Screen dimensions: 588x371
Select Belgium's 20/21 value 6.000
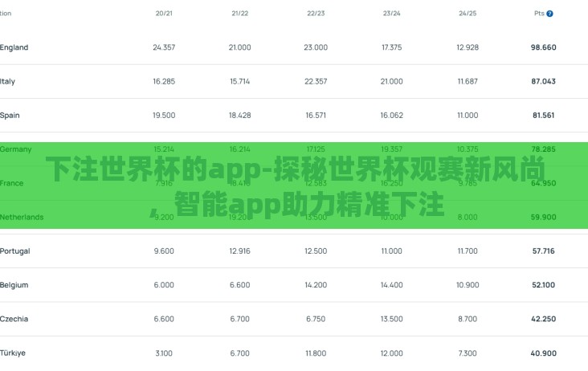[164, 285]
